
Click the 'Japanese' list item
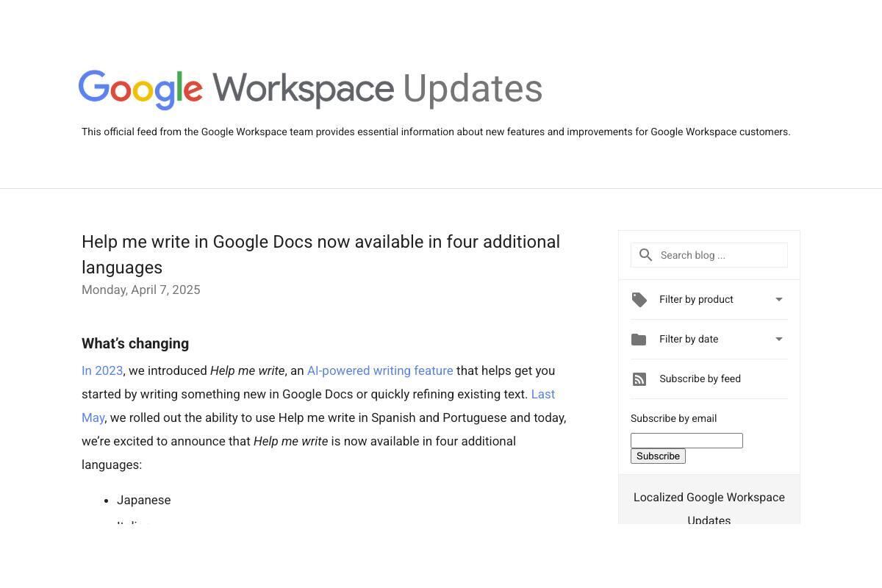(144, 500)
